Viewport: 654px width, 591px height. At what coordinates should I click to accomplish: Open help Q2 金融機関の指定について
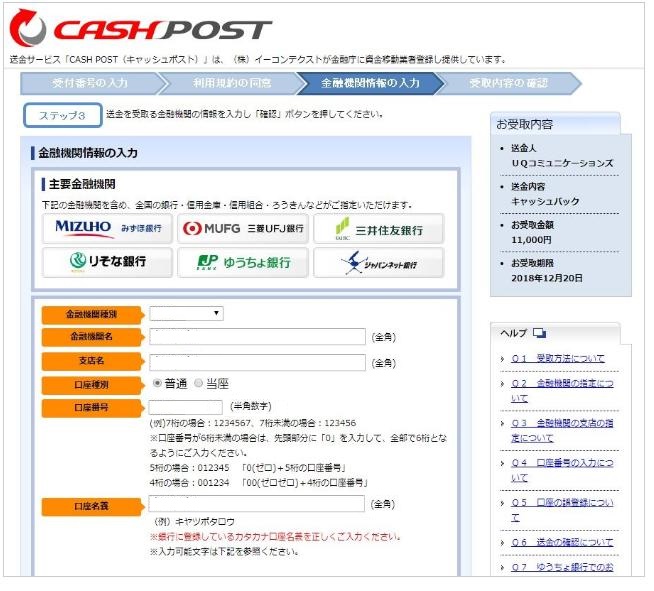point(562,391)
